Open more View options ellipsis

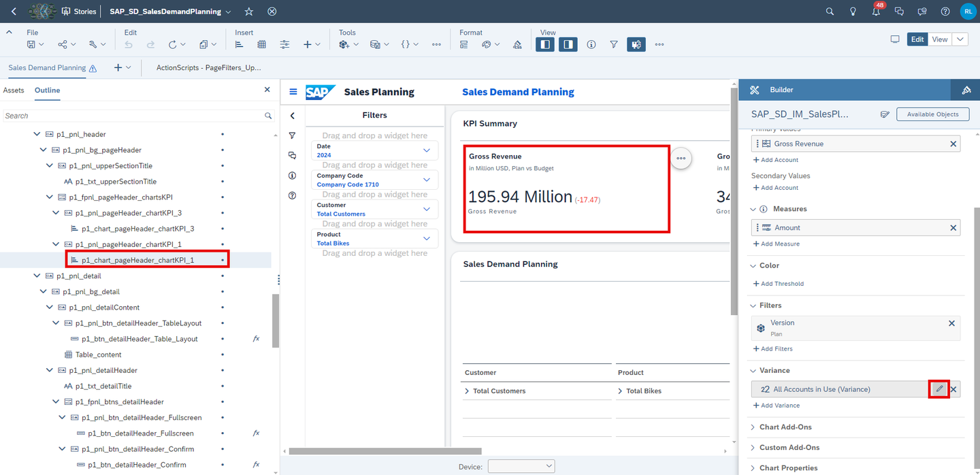point(659,44)
